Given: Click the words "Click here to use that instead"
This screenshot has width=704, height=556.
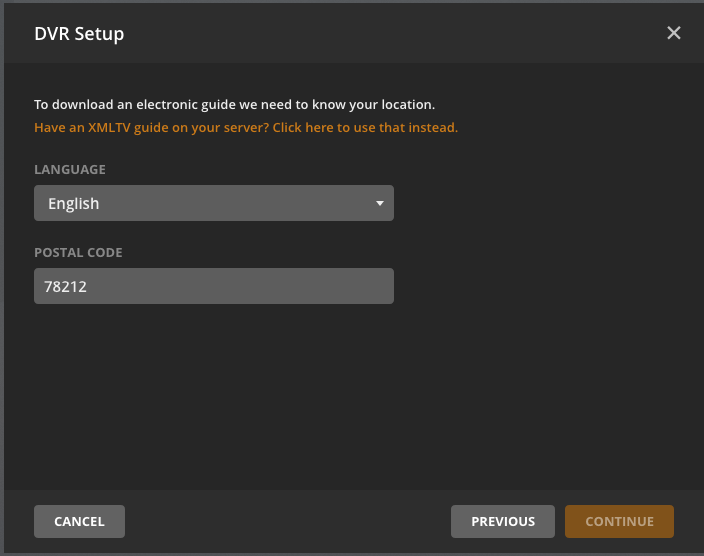Looking at the screenshot, I should tap(365, 128).
